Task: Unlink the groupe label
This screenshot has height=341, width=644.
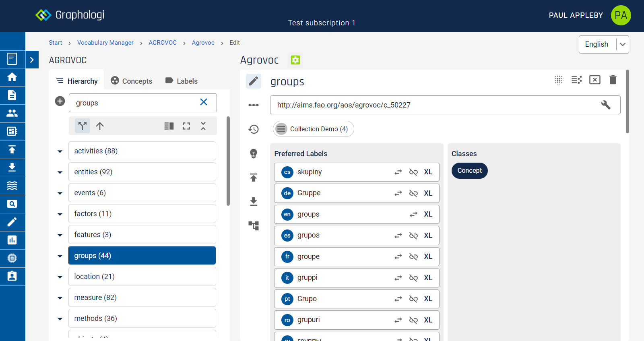Action: tap(413, 256)
